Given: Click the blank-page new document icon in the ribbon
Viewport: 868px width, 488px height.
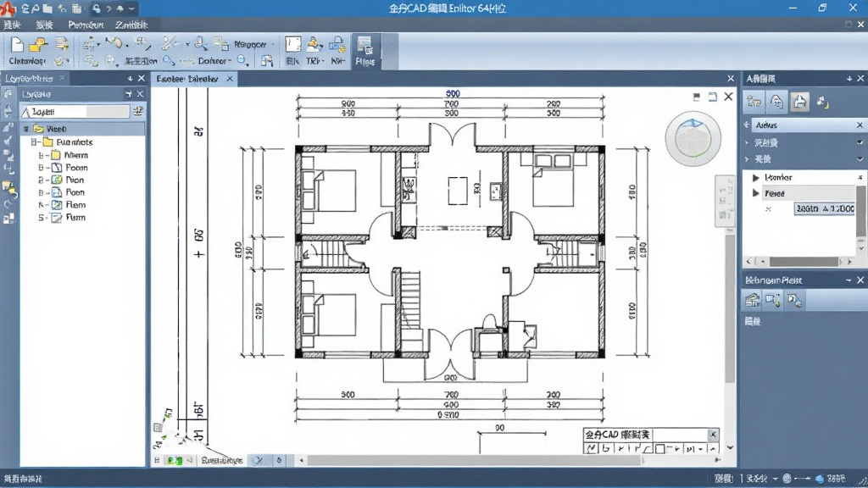Looking at the screenshot, I should coord(17,44).
